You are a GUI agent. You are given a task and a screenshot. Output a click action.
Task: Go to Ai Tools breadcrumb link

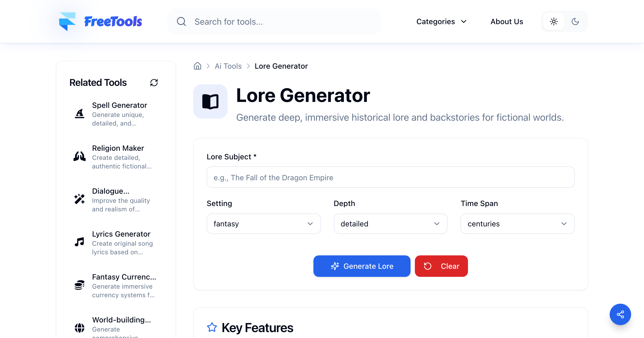[x=228, y=66]
